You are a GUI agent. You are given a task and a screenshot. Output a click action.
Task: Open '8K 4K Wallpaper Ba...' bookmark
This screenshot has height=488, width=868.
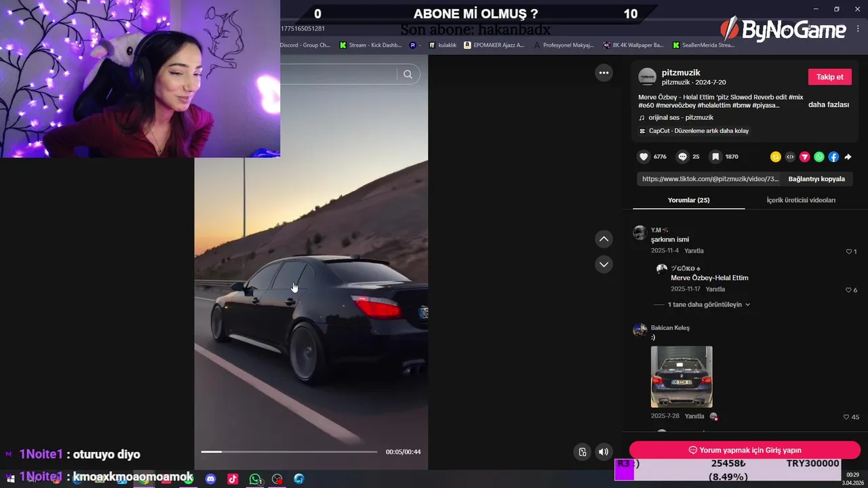click(x=633, y=45)
